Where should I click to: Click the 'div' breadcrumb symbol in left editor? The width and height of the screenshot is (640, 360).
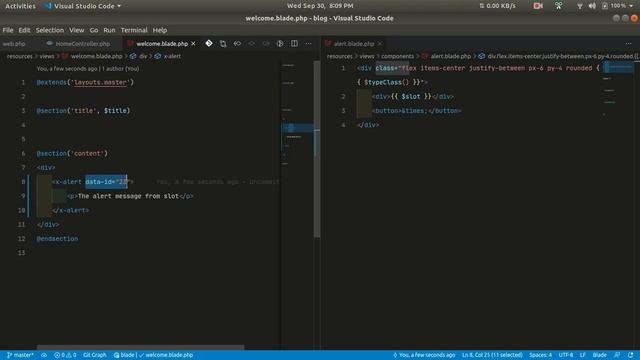pos(143,56)
